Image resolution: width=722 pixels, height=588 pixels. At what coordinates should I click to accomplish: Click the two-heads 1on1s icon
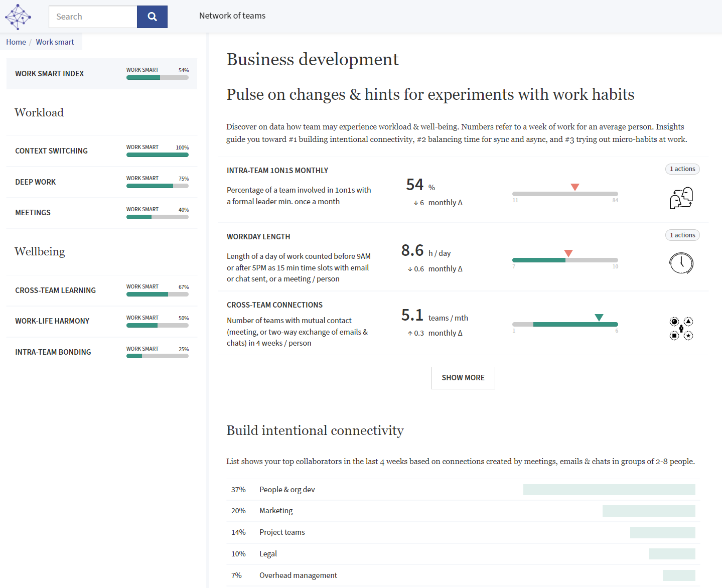(681, 198)
